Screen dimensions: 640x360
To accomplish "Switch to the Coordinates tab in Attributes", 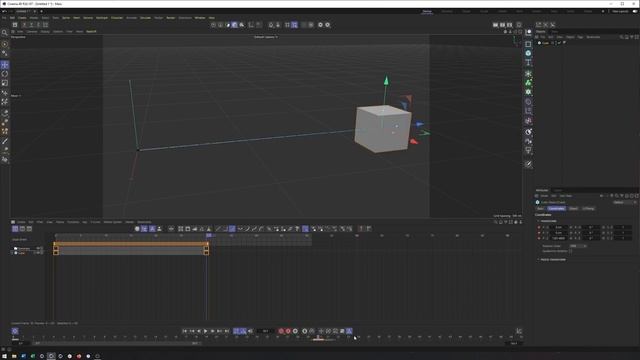I will point(556,209).
